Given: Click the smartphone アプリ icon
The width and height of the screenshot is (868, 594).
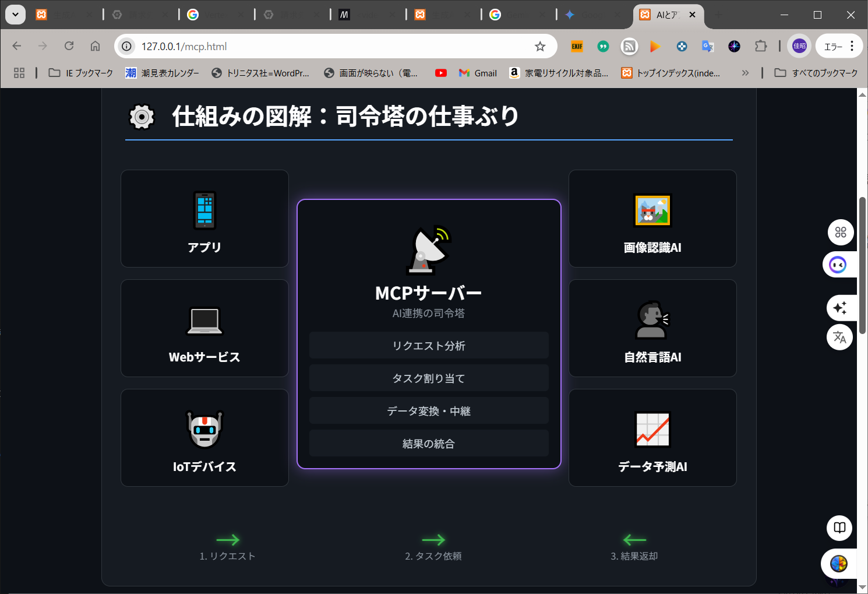Looking at the screenshot, I should coord(204,210).
